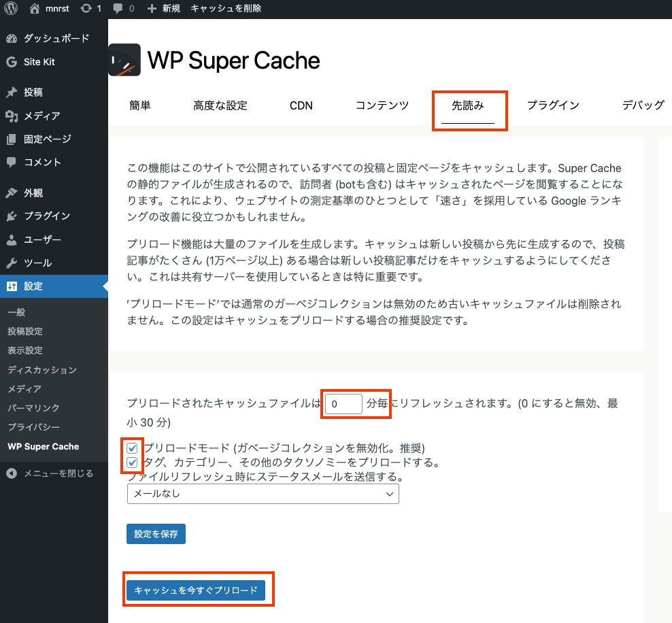Click the 設定を保存 button
This screenshot has width=672, height=623.
pyautogui.click(x=156, y=534)
